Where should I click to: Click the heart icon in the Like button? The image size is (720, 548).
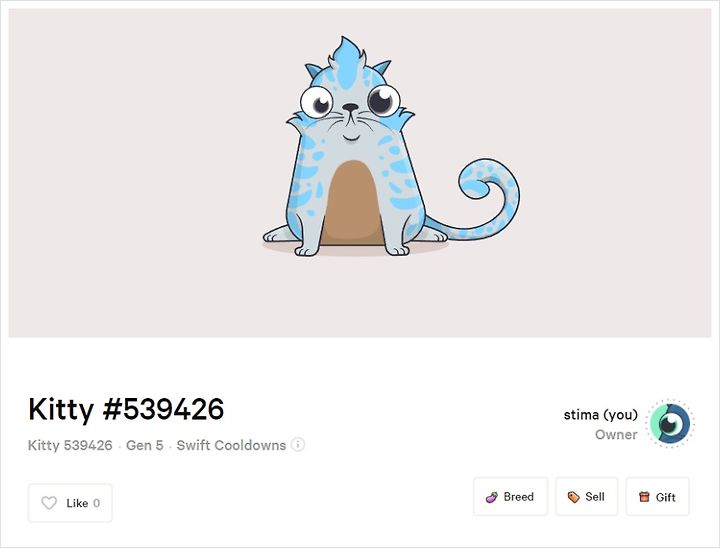tap(49, 503)
